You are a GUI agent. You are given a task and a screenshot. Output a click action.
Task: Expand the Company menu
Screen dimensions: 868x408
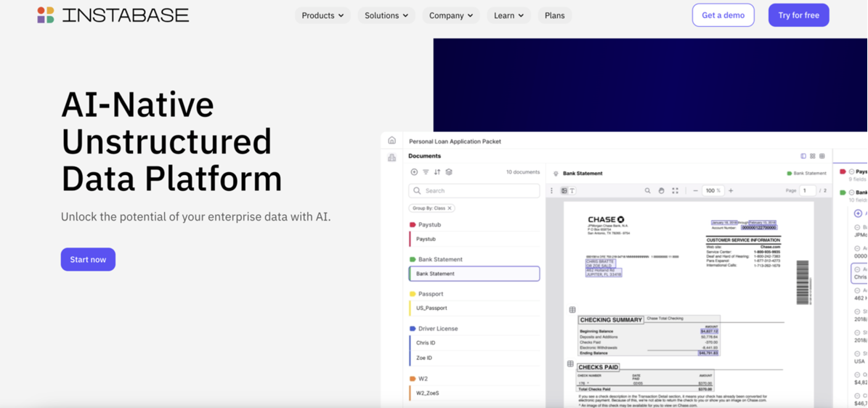(x=451, y=15)
